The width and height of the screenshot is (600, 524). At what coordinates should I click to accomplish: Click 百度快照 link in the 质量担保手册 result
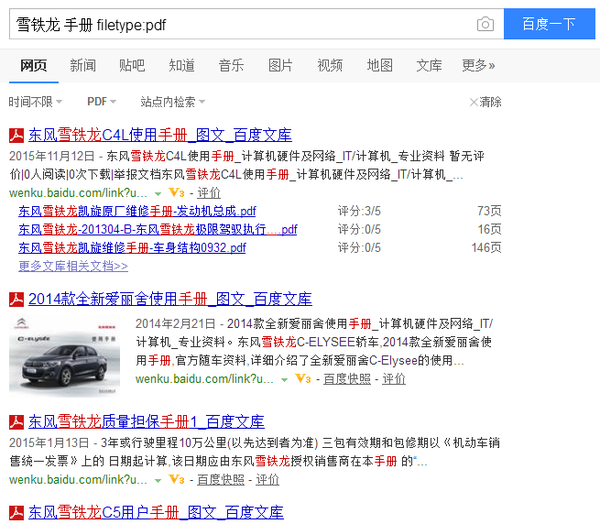coord(221,480)
